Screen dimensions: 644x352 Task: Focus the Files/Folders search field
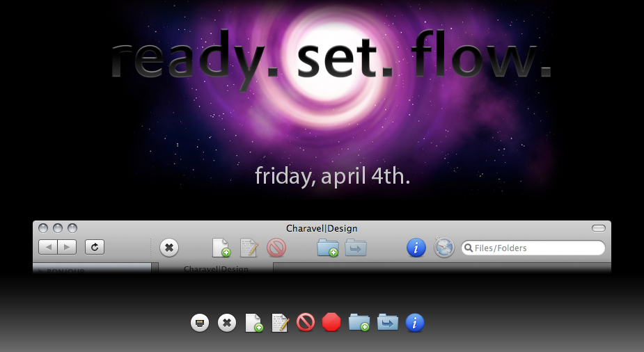click(533, 248)
